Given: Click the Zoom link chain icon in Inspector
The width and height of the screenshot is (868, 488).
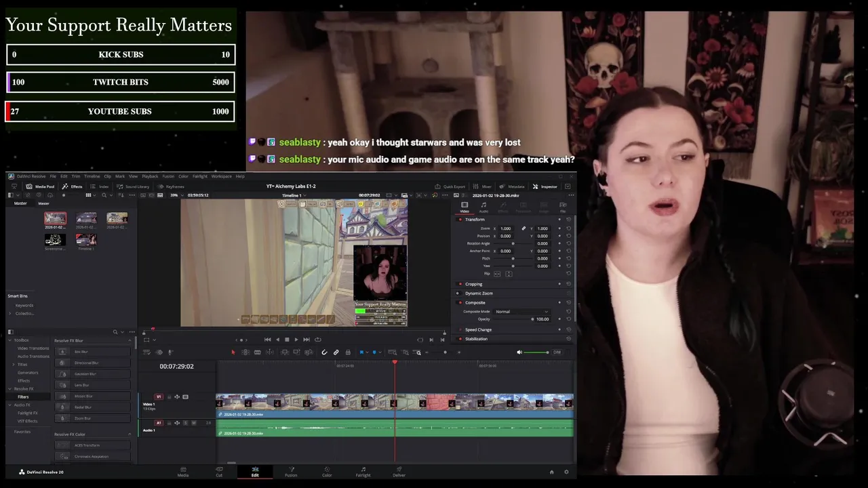Looking at the screenshot, I should click(524, 228).
